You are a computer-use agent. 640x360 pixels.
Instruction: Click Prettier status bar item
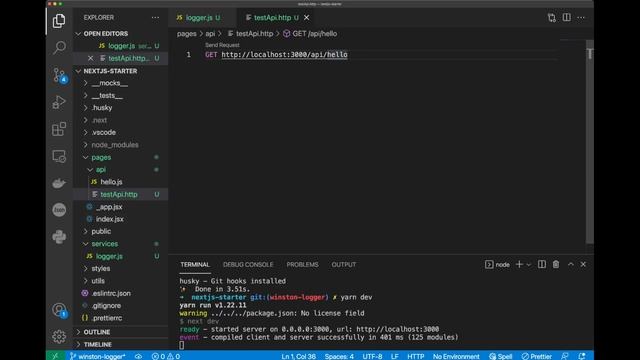pyautogui.click(x=537, y=356)
